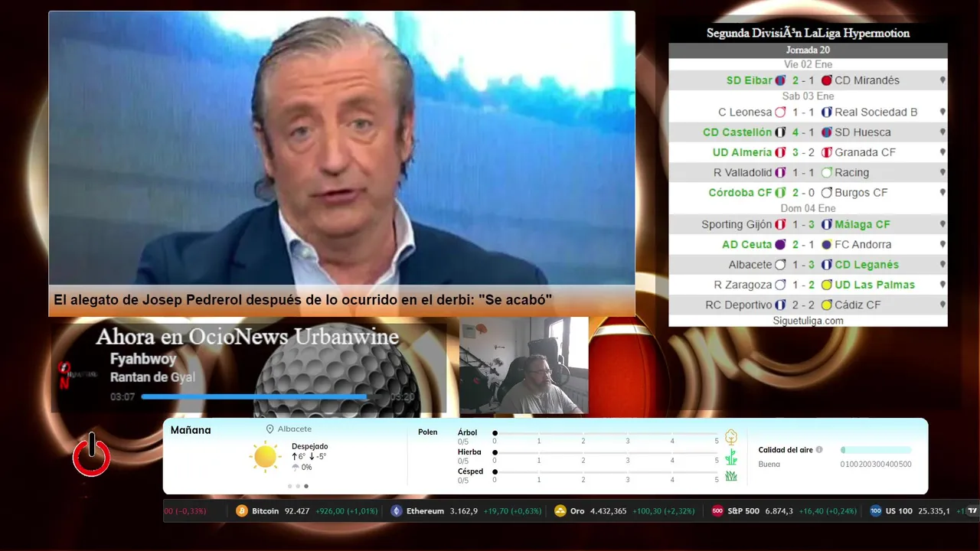Image resolution: width=980 pixels, height=551 pixels.
Task: Click the Sab 03 Ene date row
Action: 808,96
